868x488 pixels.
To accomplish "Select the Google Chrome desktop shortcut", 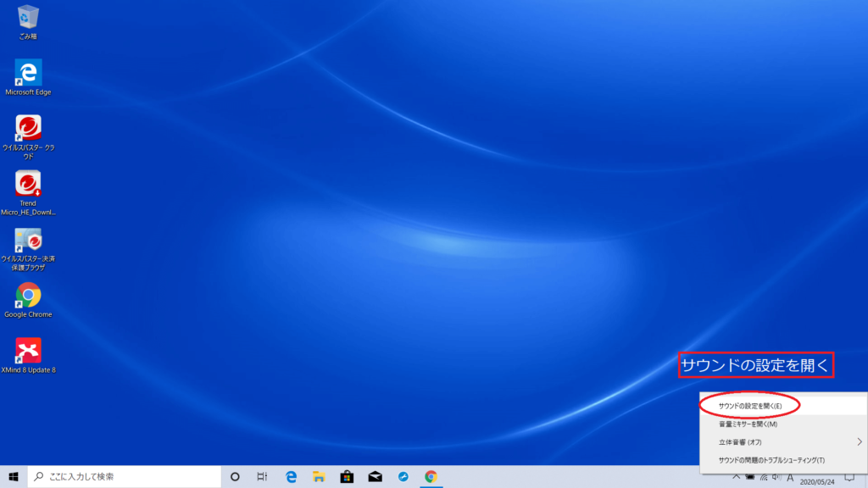I will point(28,300).
